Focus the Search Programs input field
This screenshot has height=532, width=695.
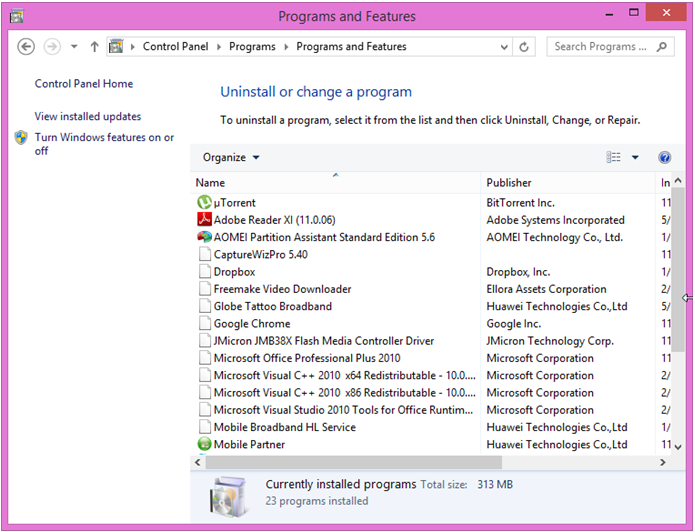coord(603,47)
